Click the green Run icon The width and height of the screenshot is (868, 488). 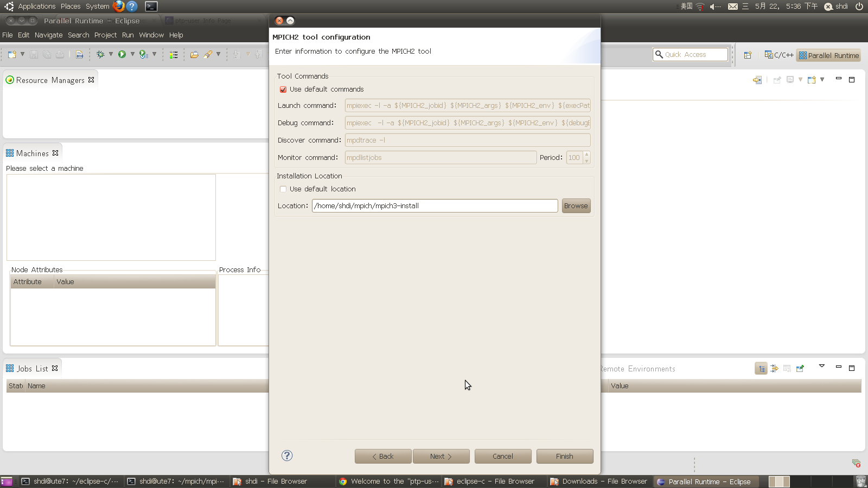[x=122, y=54]
